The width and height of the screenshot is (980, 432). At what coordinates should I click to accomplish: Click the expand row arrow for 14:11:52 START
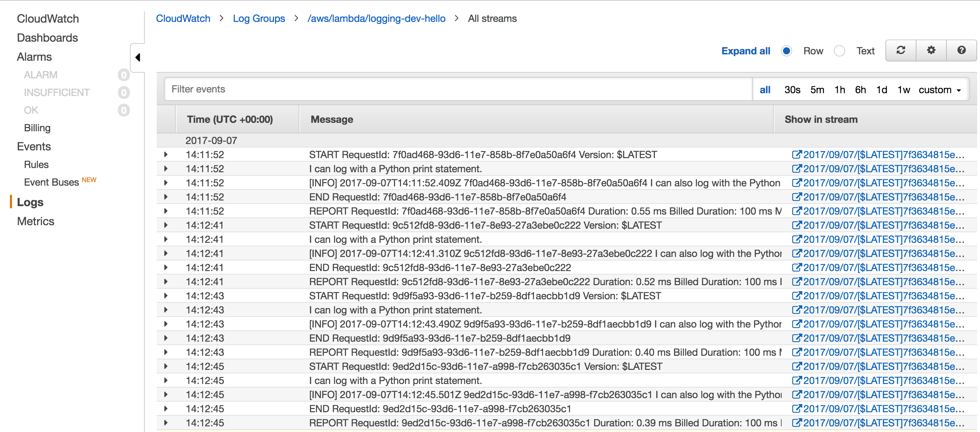pos(166,155)
